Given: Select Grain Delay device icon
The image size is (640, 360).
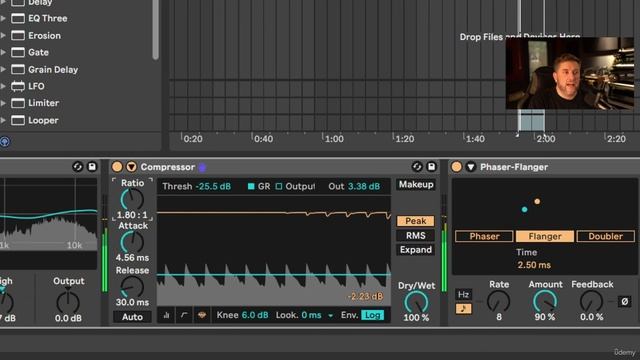Looking at the screenshot, I should pos(18,69).
